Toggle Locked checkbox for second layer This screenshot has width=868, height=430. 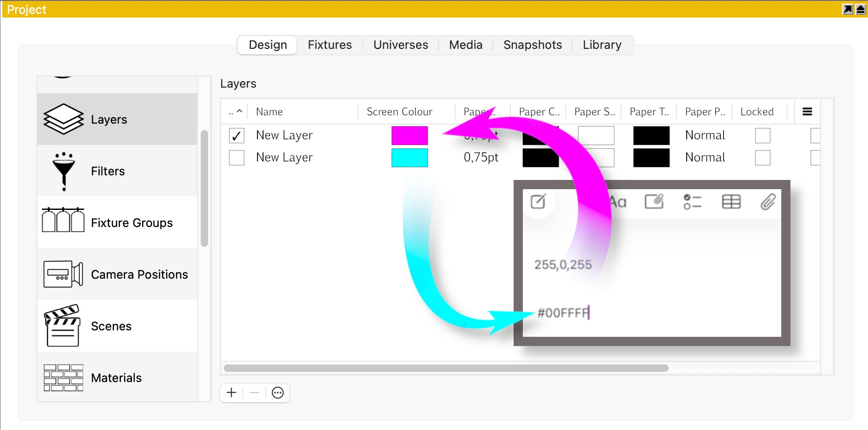(x=762, y=158)
